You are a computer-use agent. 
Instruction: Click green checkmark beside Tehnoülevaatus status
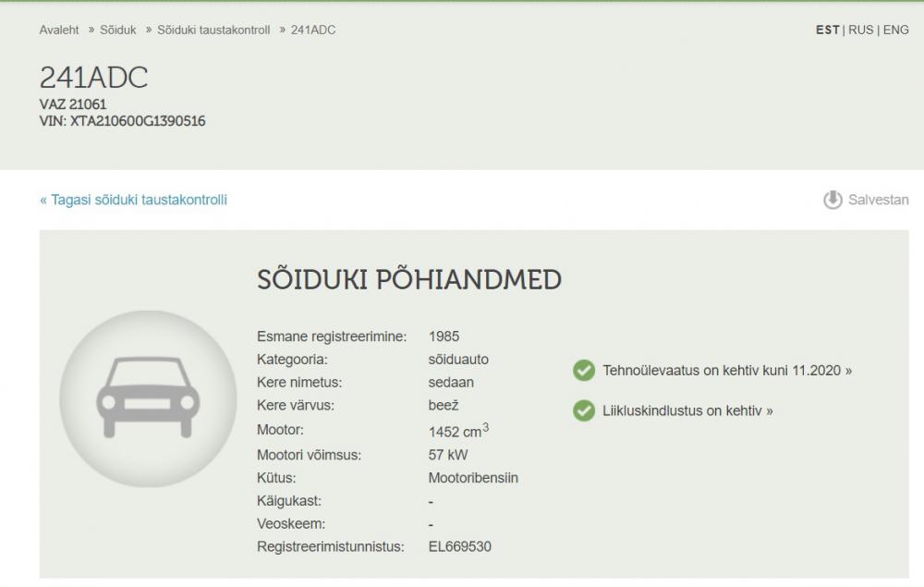[x=584, y=371]
